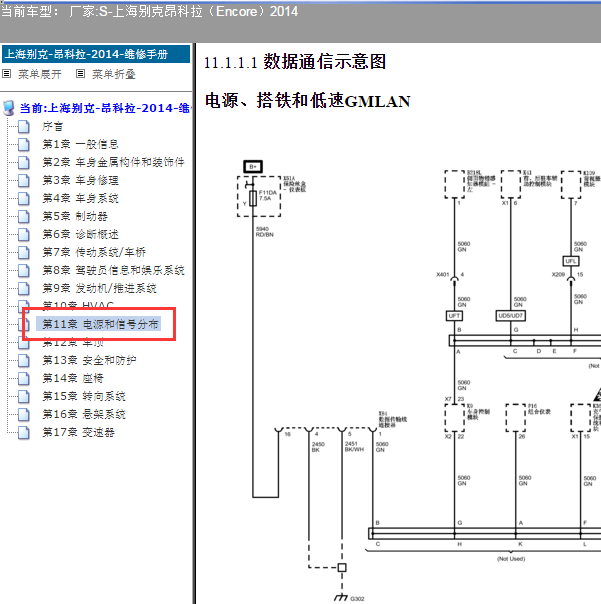Click the page icon next to 第7章
This screenshot has height=604, width=601.
[x=24, y=252]
